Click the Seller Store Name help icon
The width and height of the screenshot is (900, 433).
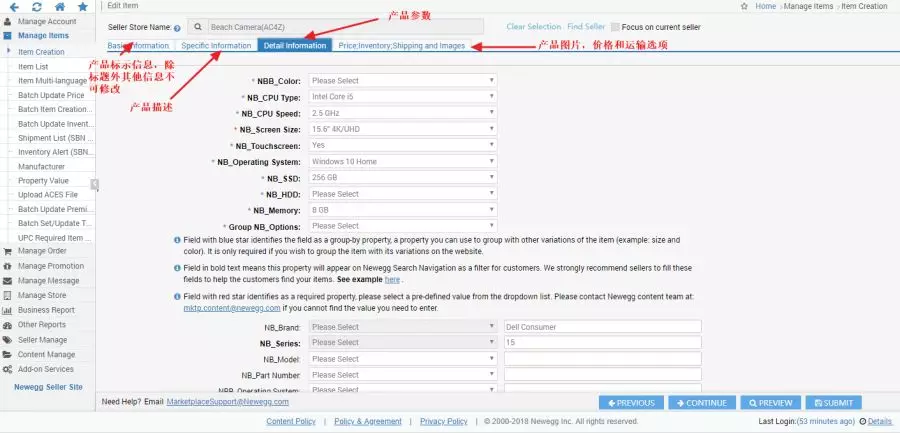point(177,28)
